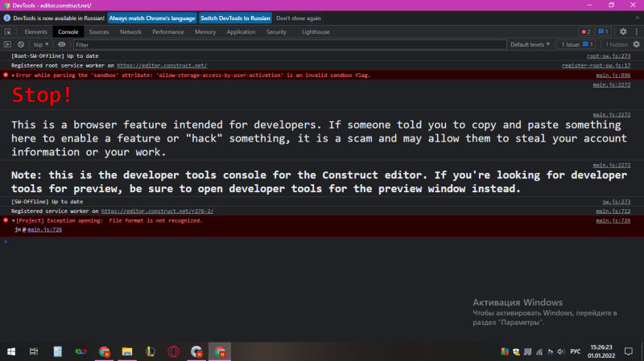This screenshot has height=361, width=644.
Task: Click into the console Filter field
Action: [290, 45]
